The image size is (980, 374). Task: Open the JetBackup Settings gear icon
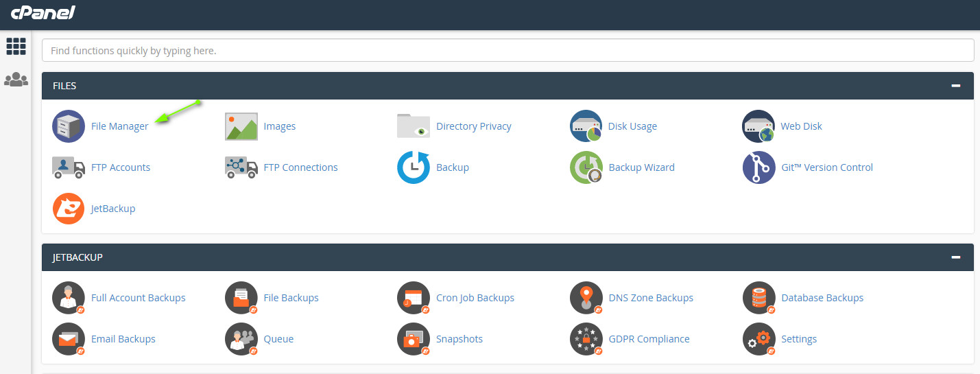click(758, 340)
